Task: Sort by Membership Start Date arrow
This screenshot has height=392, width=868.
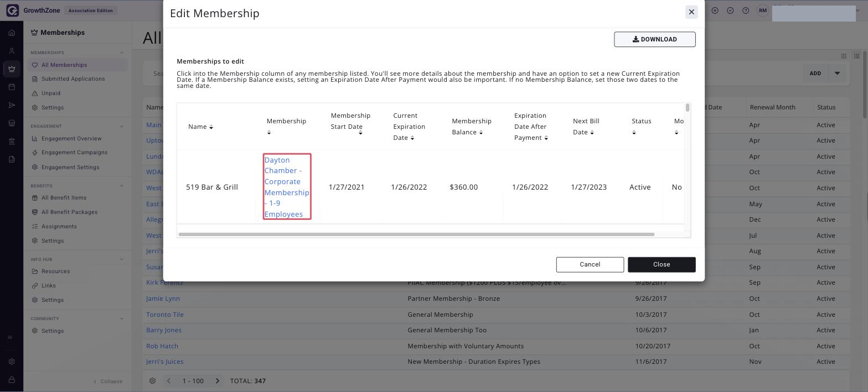Action: tap(360, 133)
